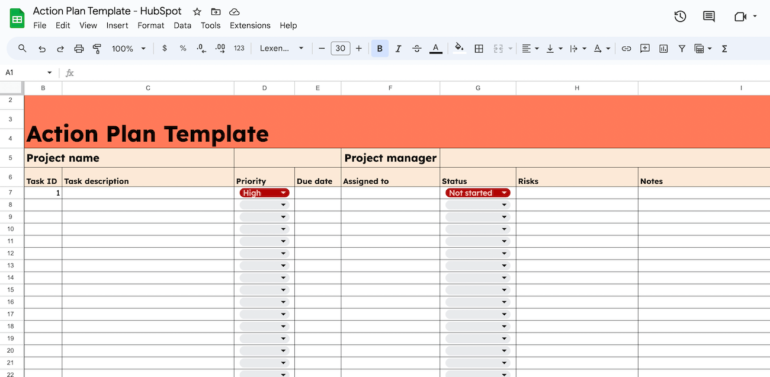Screen dimensions: 770x377
Task: Increase decimal places
Action: (x=220, y=49)
